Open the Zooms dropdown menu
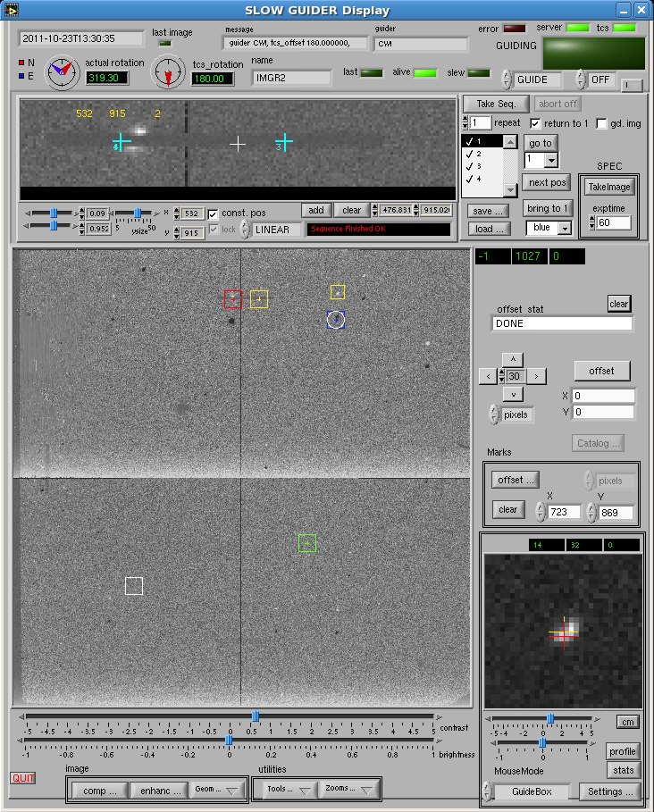654x812 pixels. [x=349, y=789]
